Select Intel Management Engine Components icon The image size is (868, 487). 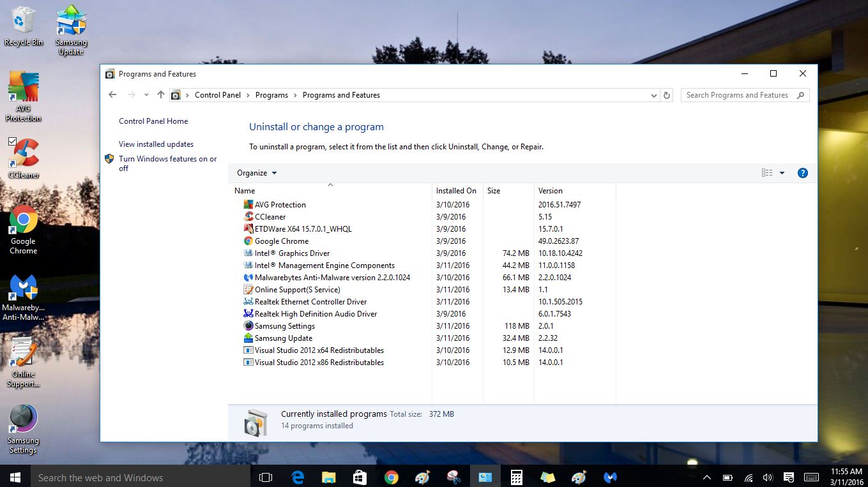point(248,265)
